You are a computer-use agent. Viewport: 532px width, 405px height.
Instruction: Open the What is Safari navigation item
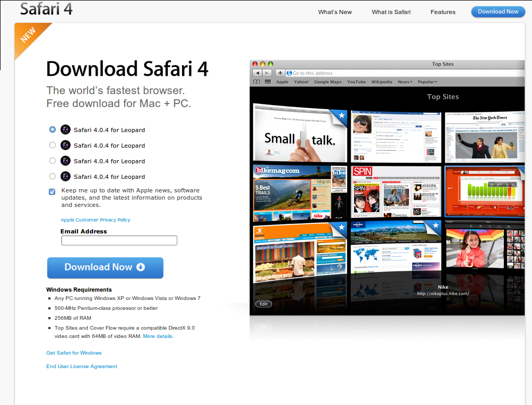[x=391, y=12]
